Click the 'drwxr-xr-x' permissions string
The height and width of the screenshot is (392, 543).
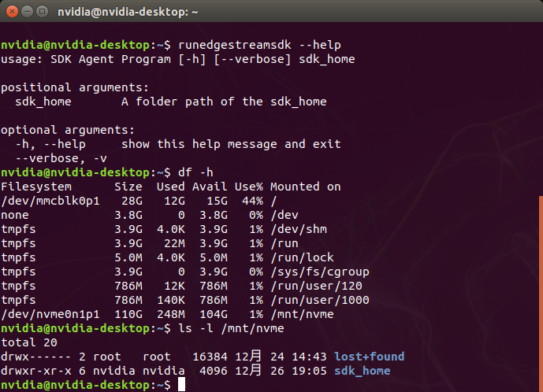[36, 372]
